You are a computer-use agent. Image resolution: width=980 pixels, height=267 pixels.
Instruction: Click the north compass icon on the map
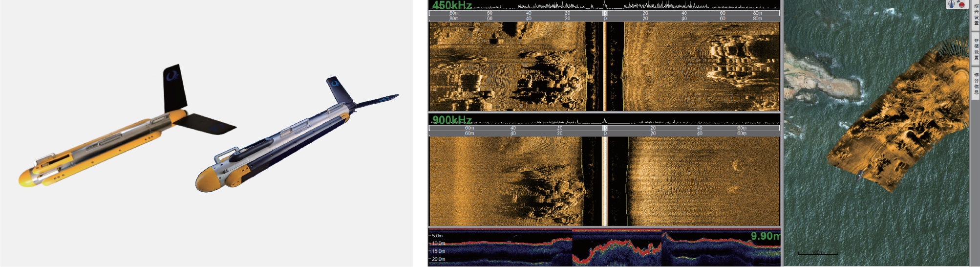coord(952,4)
